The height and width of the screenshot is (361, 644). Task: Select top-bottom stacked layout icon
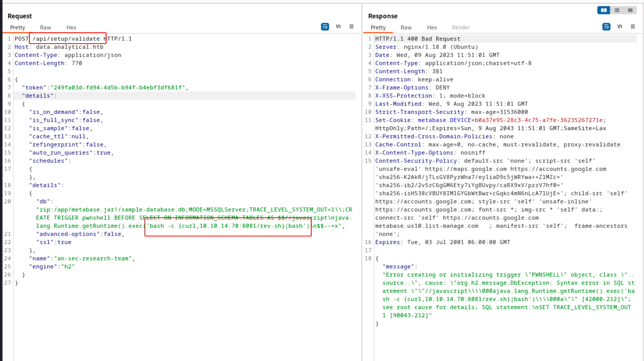coord(617,10)
